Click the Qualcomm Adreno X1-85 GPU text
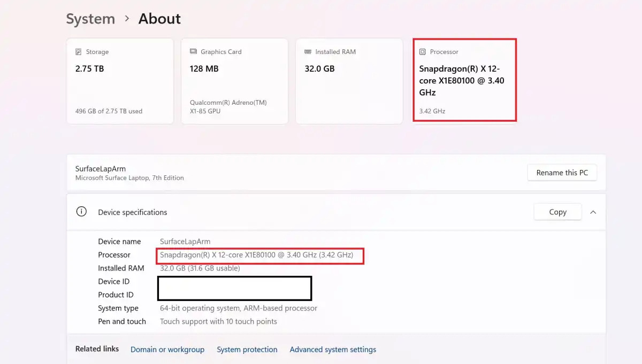The image size is (642, 364). [228, 107]
